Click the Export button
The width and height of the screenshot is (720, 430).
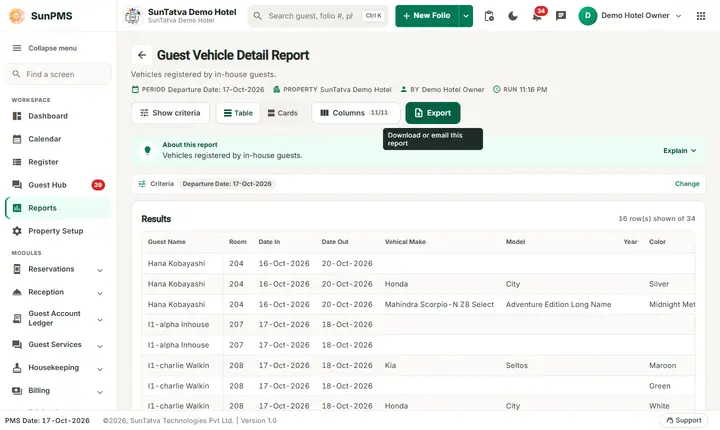433,113
